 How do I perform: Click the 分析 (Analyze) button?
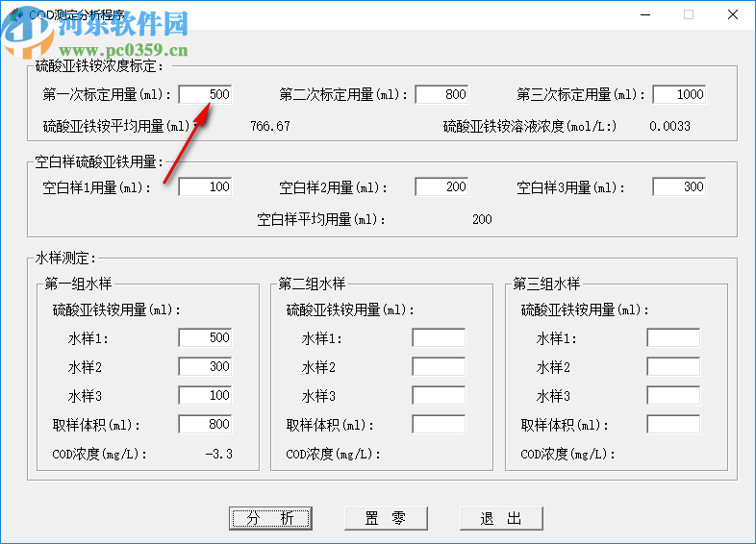tap(270, 518)
